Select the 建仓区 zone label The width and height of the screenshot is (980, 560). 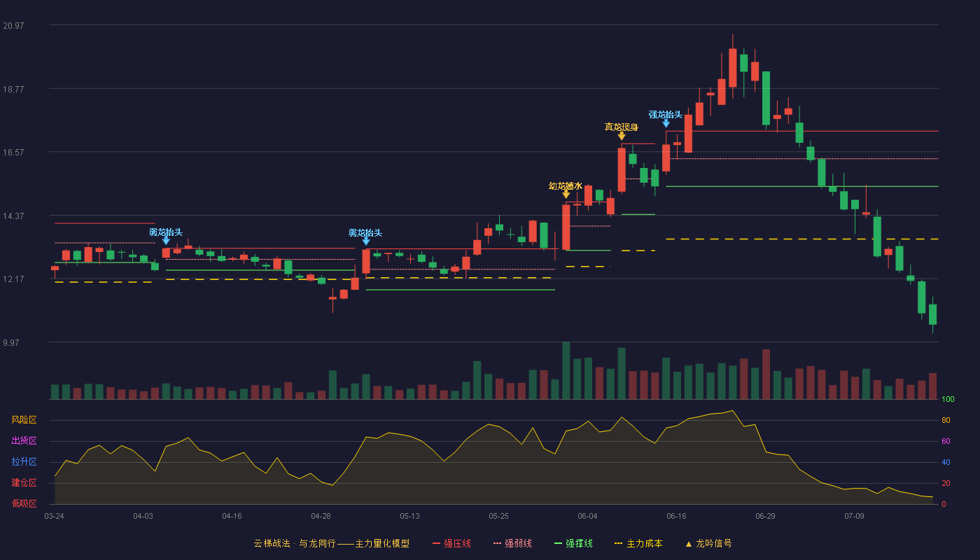(24, 483)
